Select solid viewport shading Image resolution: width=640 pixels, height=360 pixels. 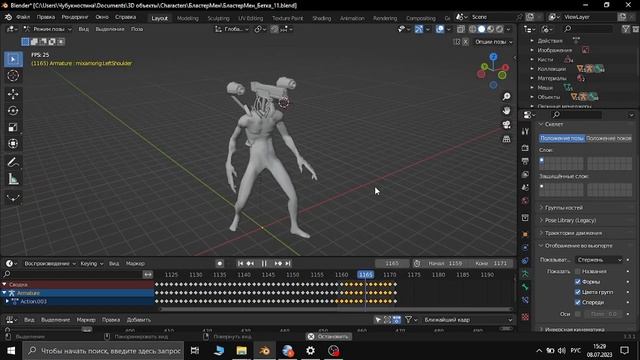tap(482, 29)
